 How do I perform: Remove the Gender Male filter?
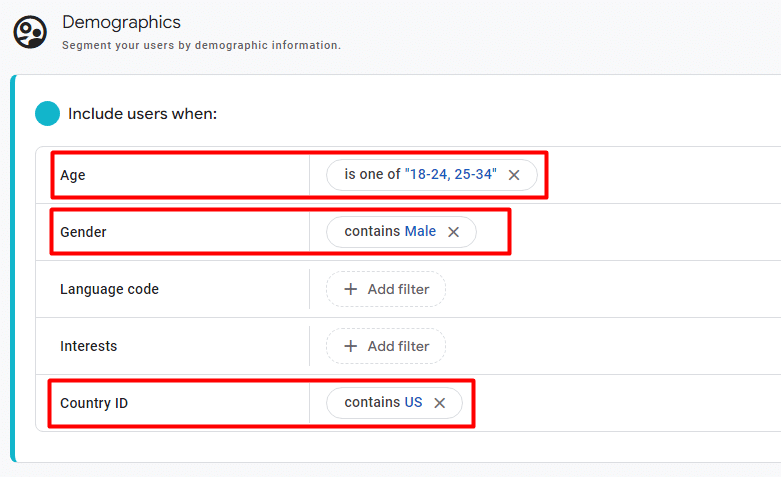tap(453, 232)
